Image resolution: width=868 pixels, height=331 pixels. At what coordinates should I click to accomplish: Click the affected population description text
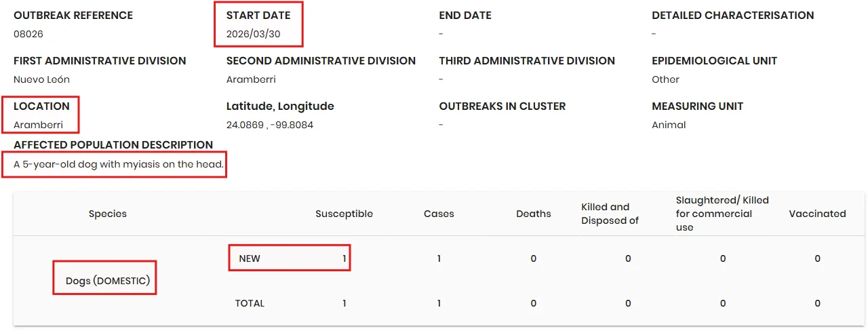coord(119,164)
